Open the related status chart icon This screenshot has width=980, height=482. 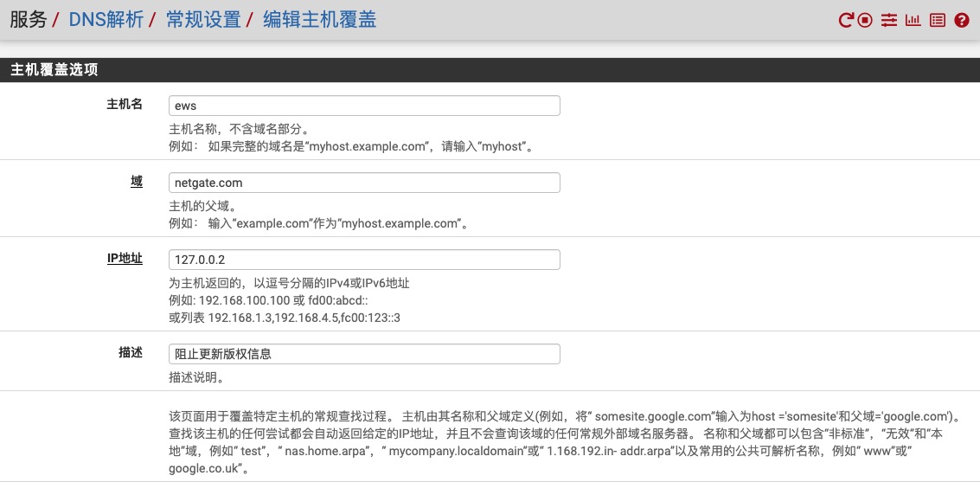coord(913,20)
